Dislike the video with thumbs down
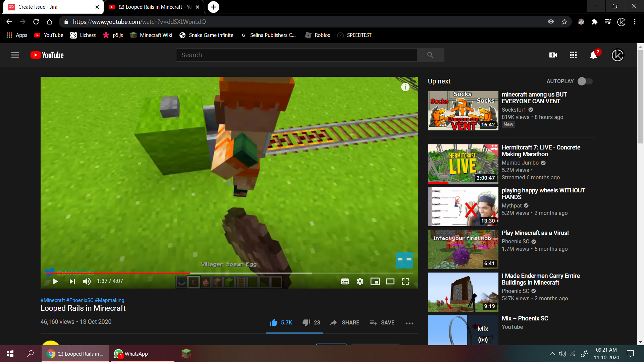Image resolution: width=644 pixels, height=362 pixels. click(306, 322)
